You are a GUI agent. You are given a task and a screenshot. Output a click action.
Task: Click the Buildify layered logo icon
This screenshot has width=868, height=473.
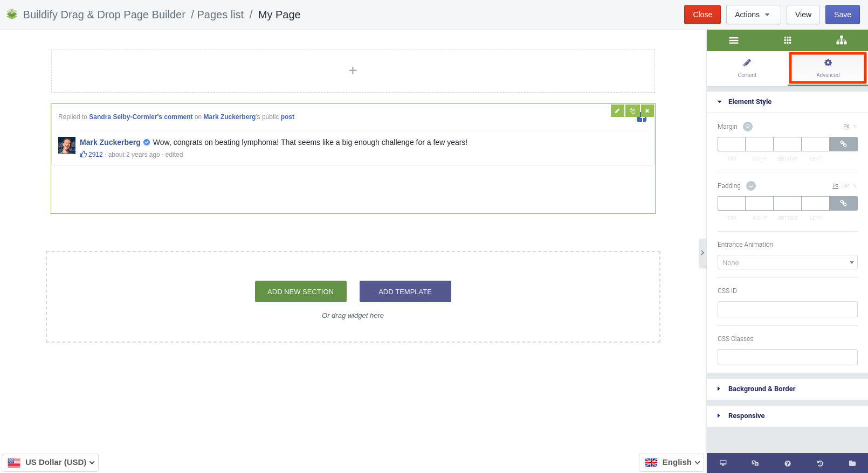click(12, 15)
